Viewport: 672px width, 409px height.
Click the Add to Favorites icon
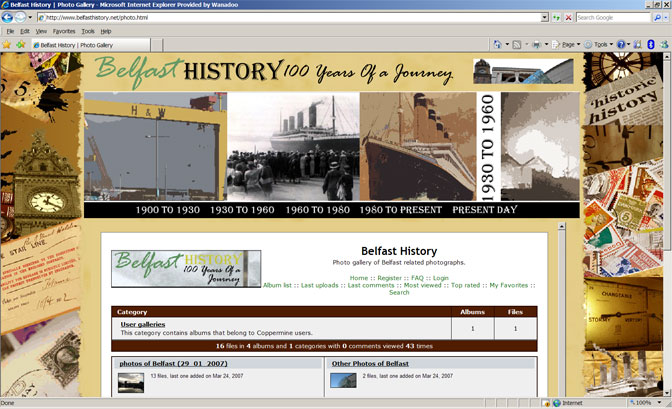click(20, 45)
